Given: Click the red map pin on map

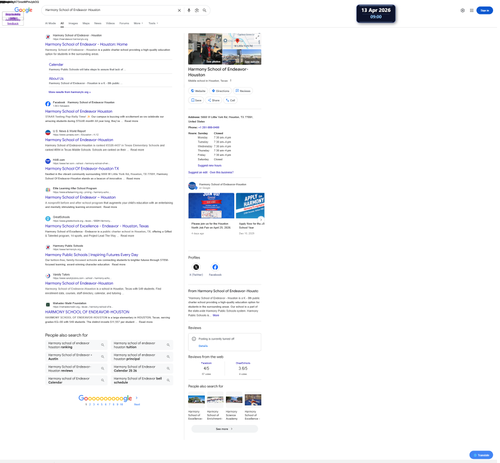Looking at the screenshot, I should pyautogui.click(x=237, y=41).
